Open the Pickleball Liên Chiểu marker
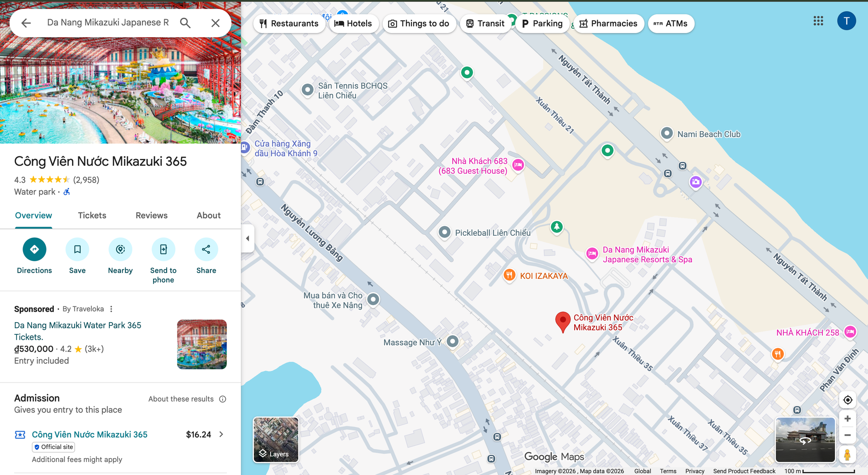Screen dimensions: 868x475 (444, 232)
